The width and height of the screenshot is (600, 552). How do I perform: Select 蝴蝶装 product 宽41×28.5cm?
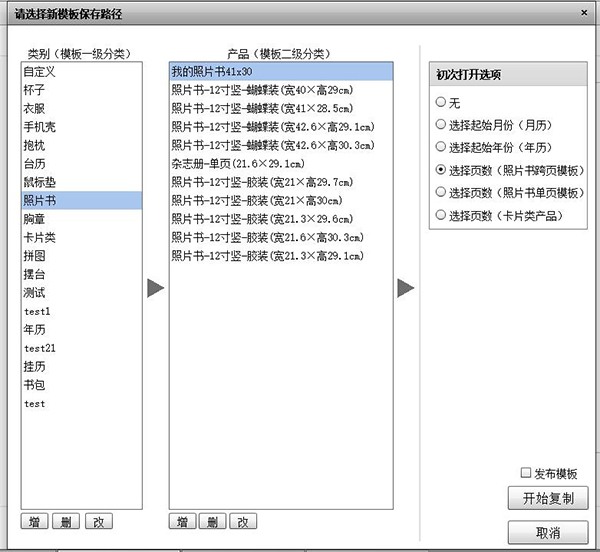click(x=281, y=108)
